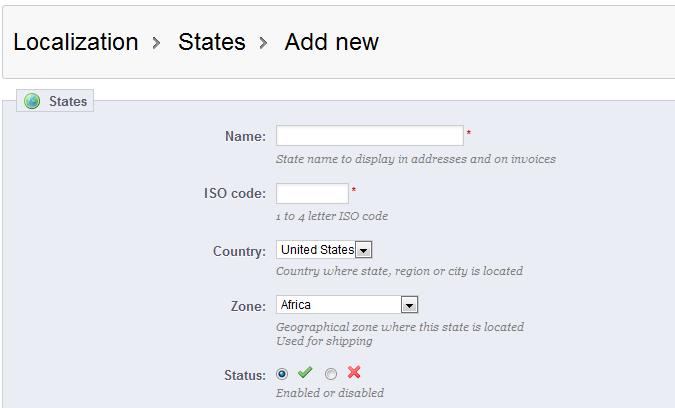Click the red X disabled icon
Viewport: 675px width, 408px height.
(x=354, y=373)
